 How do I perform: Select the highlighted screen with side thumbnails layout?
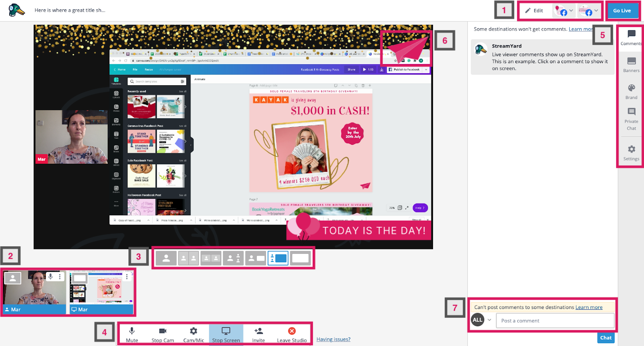click(278, 258)
